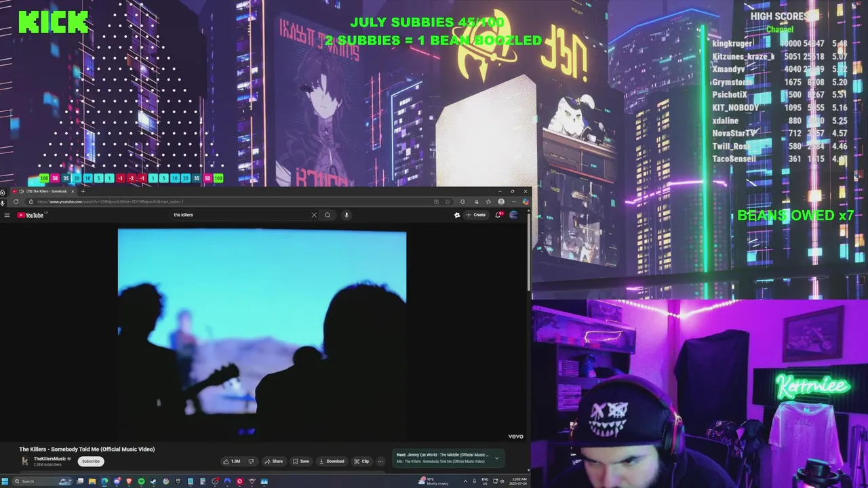This screenshot has height=488, width=868.
Task: Show hidden system tray icons chevron
Action: pyautogui.click(x=465, y=481)
